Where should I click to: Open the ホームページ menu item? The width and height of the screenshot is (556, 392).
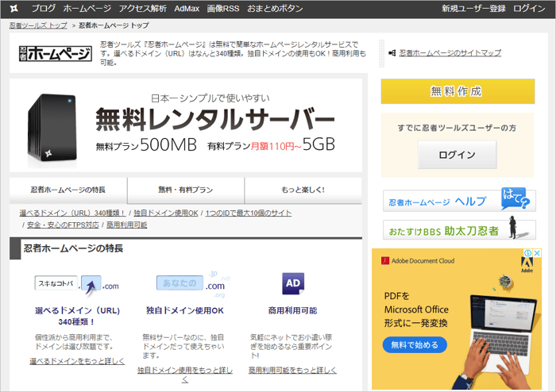click(x=87, y=9)
